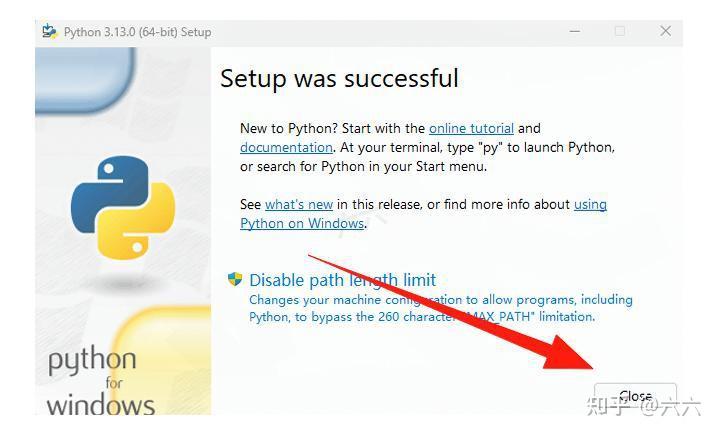Click the Python installer icon in title bar

(x=49, y=31)
